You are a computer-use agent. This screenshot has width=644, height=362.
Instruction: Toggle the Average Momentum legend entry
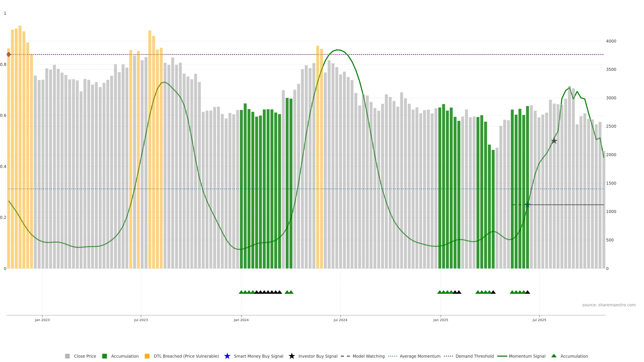(420, 356)
